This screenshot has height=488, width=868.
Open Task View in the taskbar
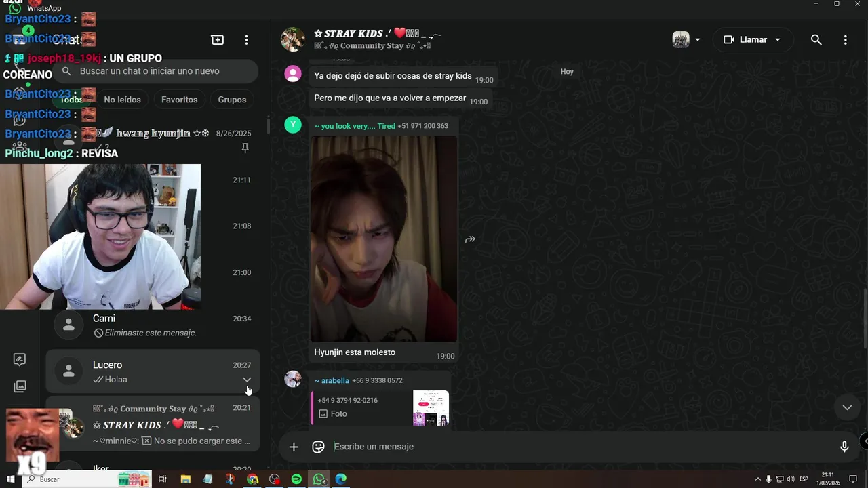163,479
